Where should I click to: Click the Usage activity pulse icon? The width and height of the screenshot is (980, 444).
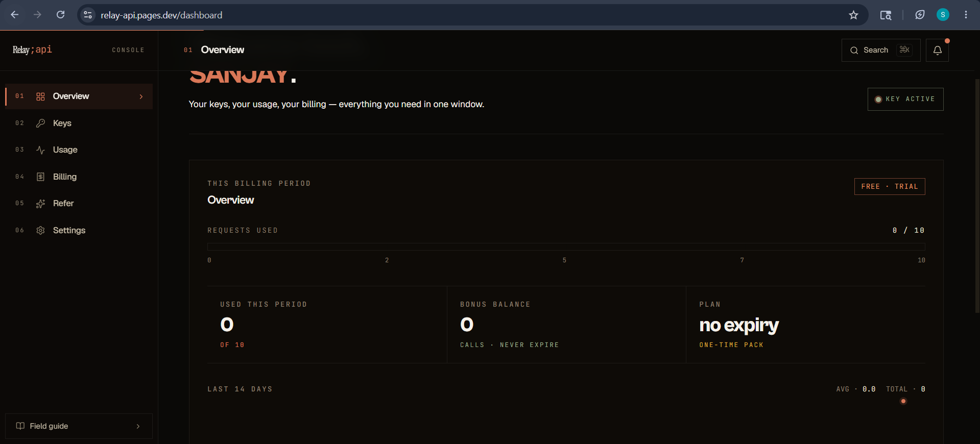(x=40, y=150)
